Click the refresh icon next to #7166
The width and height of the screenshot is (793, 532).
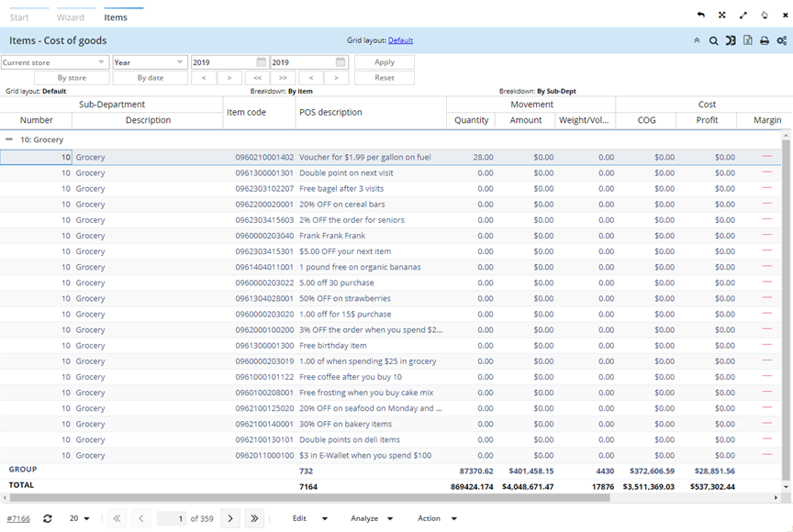[48, 519]
